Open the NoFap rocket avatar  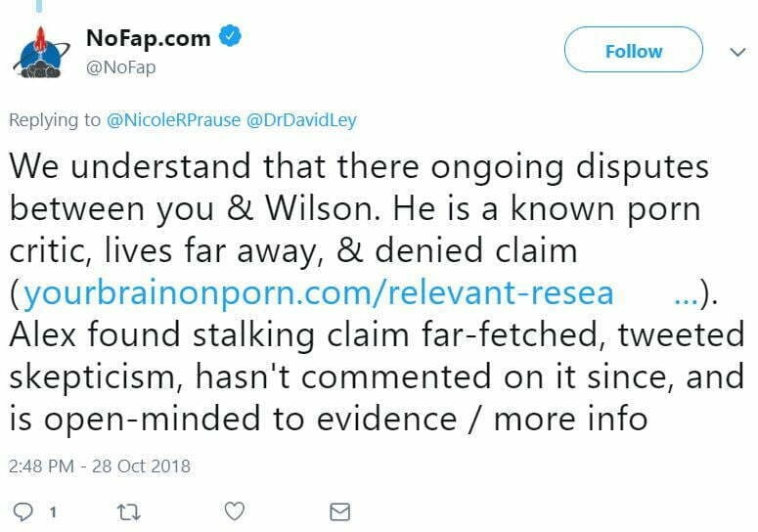pos(41,52)
